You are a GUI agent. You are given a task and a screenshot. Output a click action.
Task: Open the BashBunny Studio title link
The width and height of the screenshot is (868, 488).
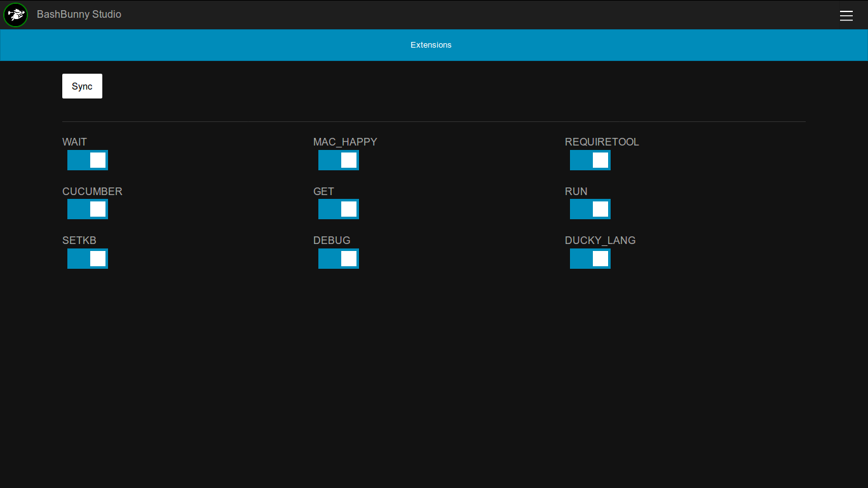[79, 14]
